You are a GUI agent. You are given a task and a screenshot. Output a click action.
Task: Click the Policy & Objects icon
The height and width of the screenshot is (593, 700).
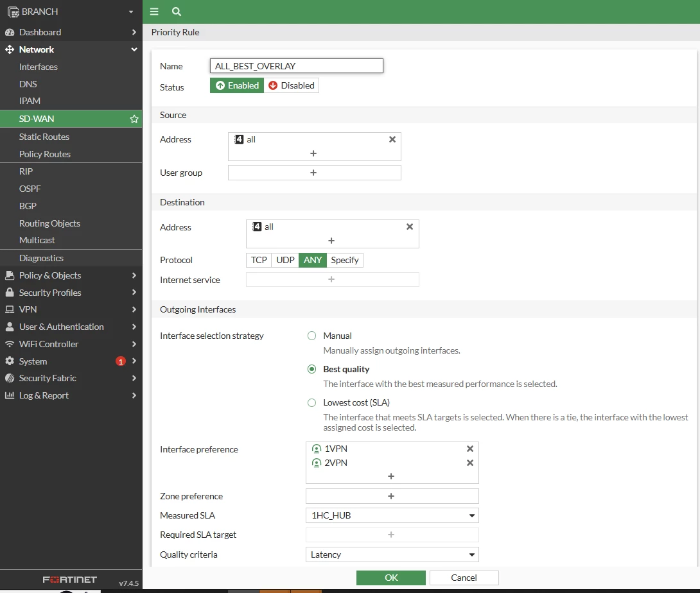point(10,275)
